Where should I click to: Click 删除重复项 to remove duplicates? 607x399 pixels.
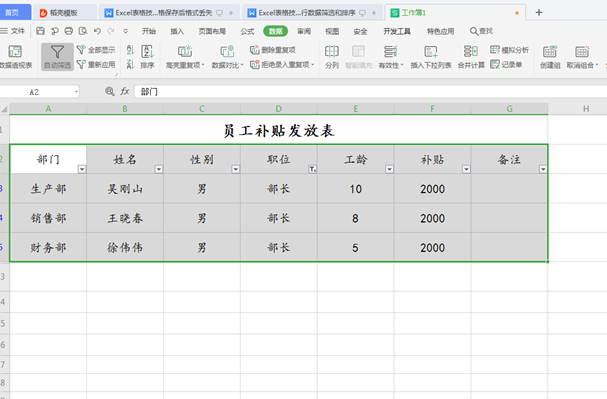coord(273,50)
